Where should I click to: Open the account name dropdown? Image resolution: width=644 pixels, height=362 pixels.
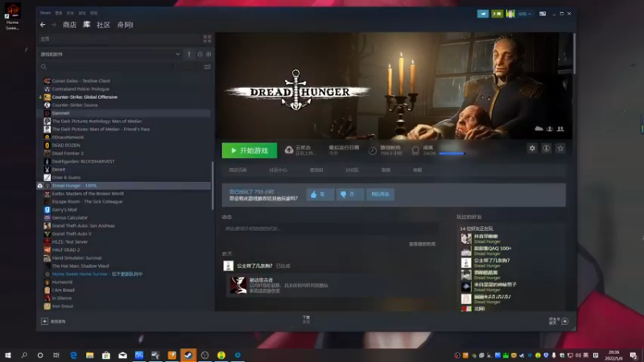tap(525, 14)
